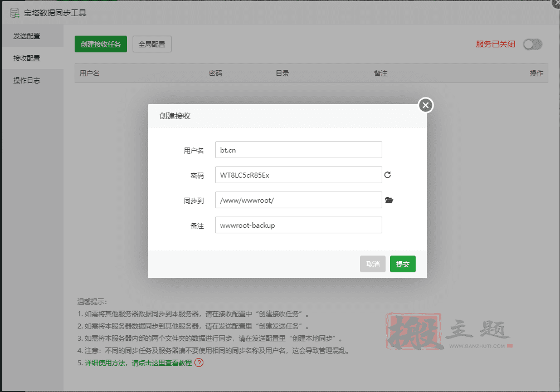The height and width of the screenshot is (392, 560).
Task: Click the 密码 table column header
Action: tap(215, 73)
